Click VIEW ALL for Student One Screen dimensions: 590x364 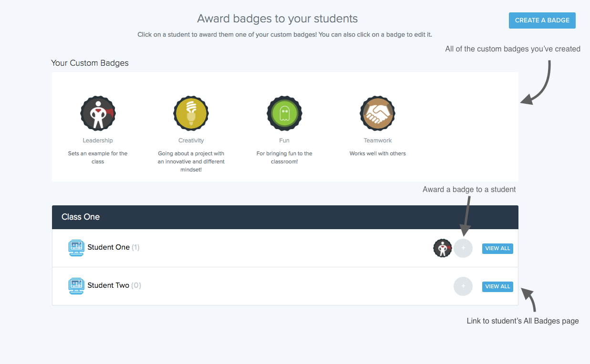(x=497, y=248)
